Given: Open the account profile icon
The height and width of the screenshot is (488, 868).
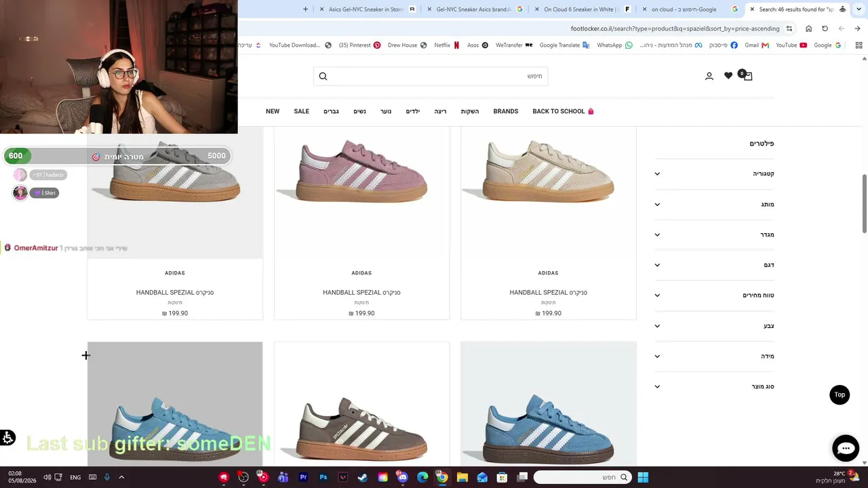Looking at the screenshot, I should click(x=709, y=76).
